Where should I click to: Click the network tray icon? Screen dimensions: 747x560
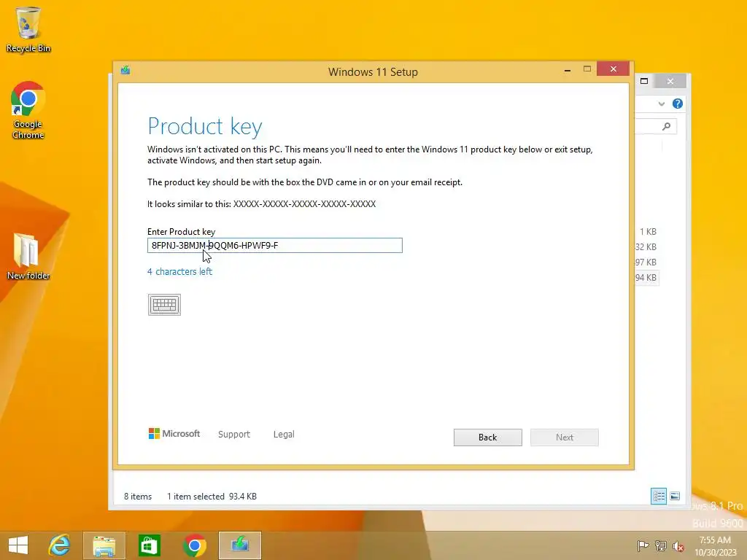click(661, 545)
